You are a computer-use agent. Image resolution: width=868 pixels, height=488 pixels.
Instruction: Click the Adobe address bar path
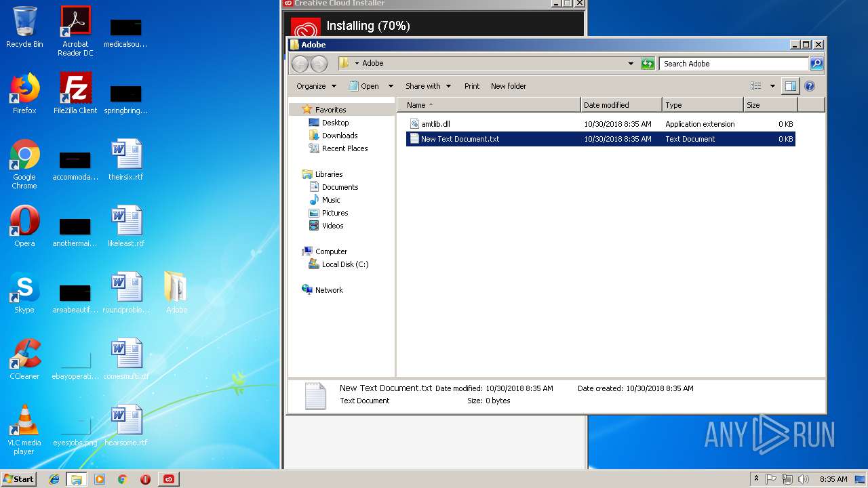pyautogui.click(x=372, y=64)
